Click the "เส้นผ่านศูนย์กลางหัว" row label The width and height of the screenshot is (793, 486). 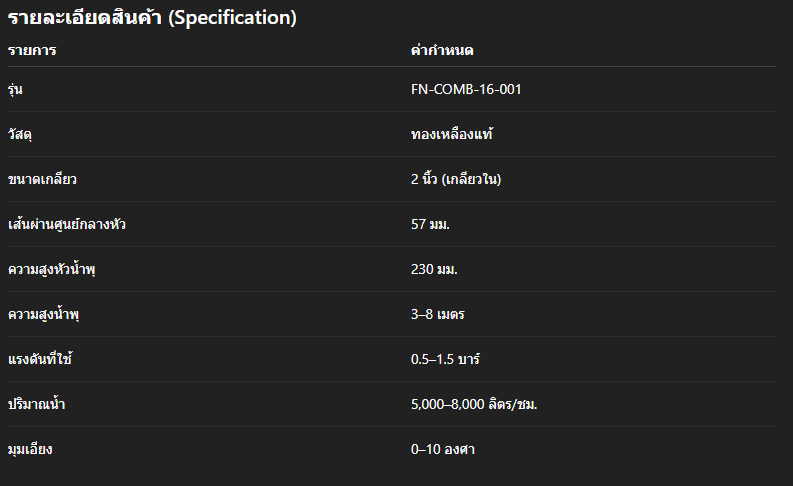pos(67,224)
